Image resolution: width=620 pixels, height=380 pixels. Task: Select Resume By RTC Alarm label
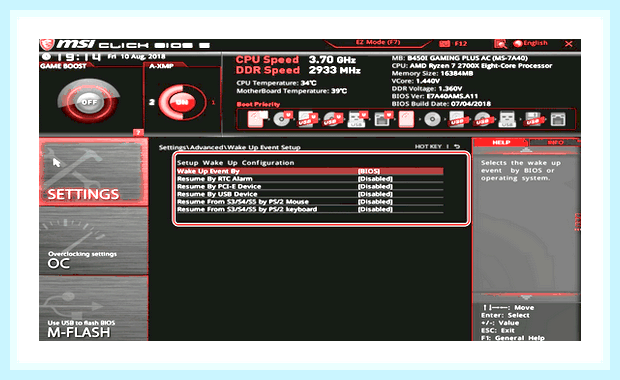214,179
